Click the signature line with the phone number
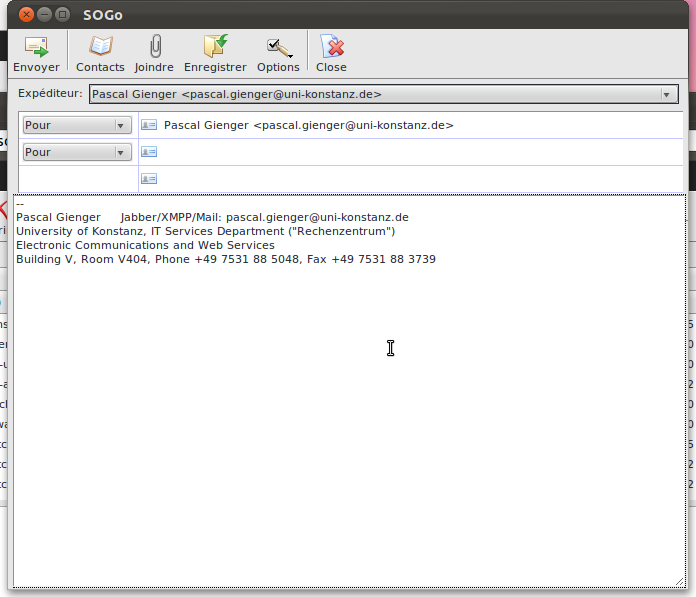Viewport: 696px width, 597px height. 225,259
